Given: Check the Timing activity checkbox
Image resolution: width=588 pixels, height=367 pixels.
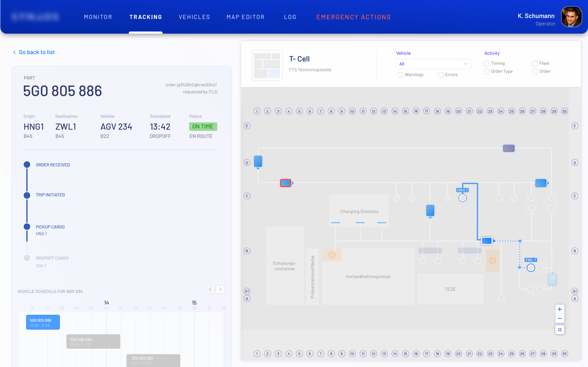Looking at the screenshot, I should tap(486, 63).
